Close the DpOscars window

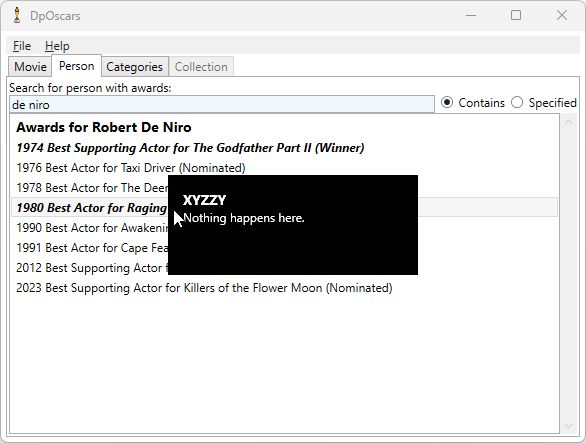(x=562, y=15)
